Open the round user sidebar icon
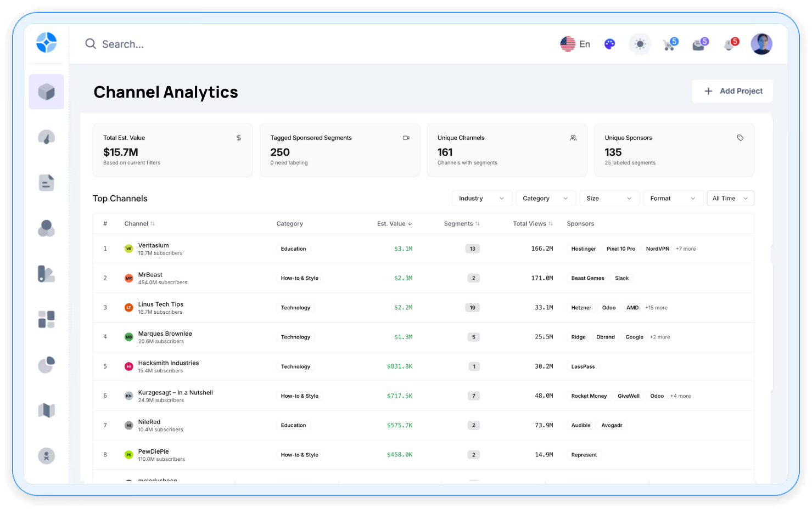This screenshot has height=514, width=812. coord(46,456)
